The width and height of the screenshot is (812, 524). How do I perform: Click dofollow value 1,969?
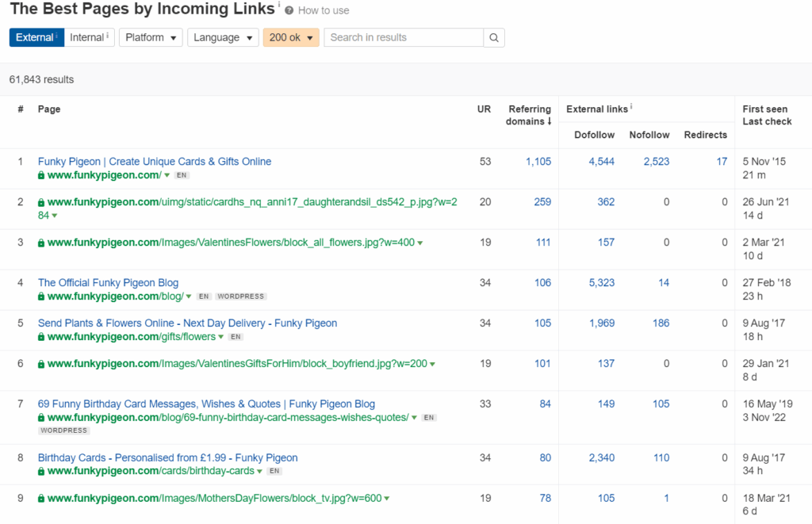click(602, 323)
